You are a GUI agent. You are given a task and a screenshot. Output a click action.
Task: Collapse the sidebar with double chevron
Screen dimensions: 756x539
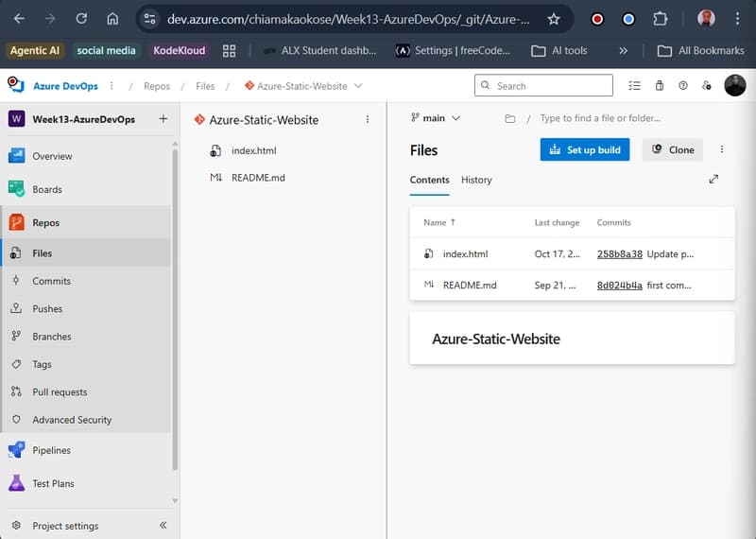tap(163, 525)
